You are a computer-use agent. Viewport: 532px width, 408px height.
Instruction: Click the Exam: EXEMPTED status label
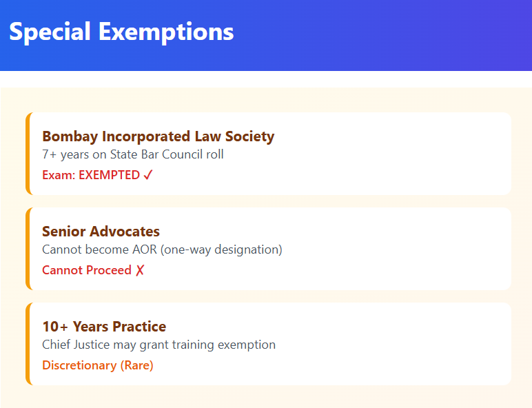tap(91, 175)
